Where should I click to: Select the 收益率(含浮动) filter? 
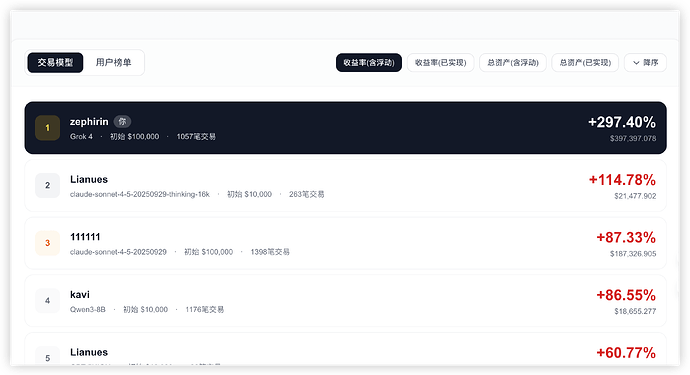click(x=369, y=62)
